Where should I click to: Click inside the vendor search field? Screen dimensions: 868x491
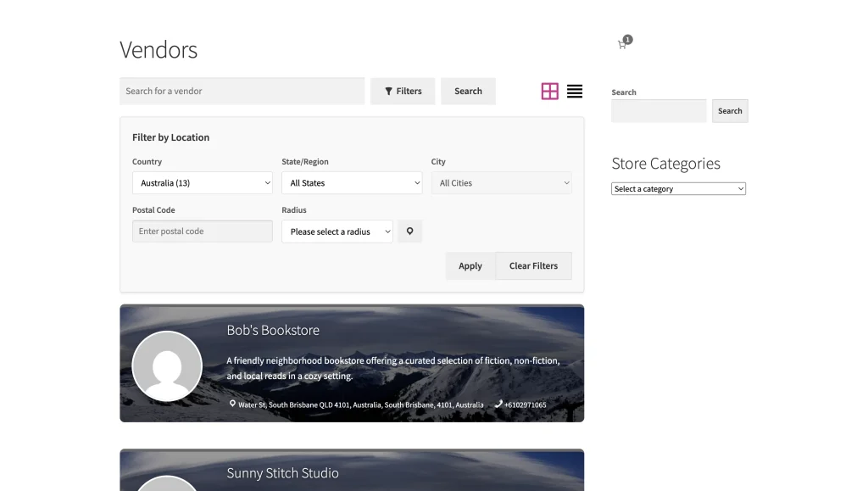pyautogui.click(x=242, y=91)
